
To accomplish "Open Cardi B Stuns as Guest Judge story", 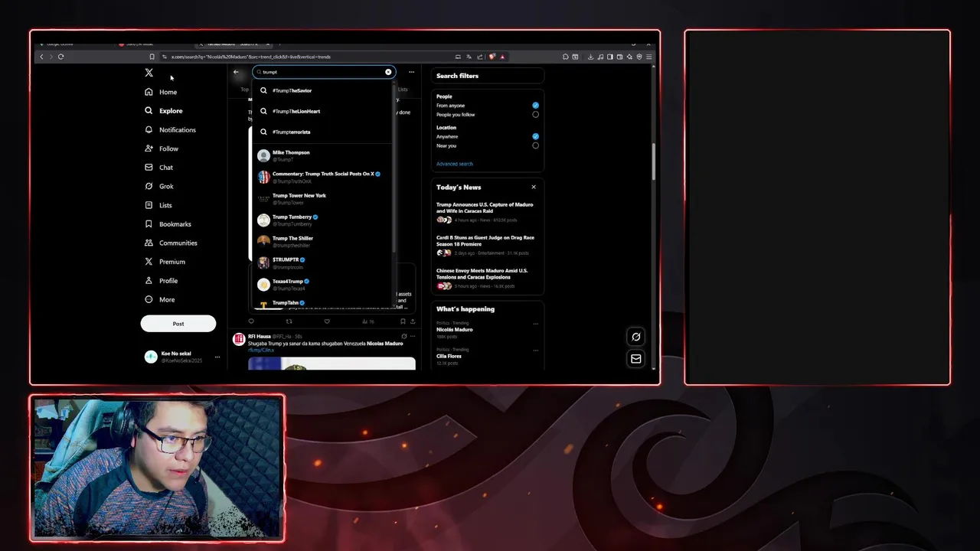I will 487,246.
